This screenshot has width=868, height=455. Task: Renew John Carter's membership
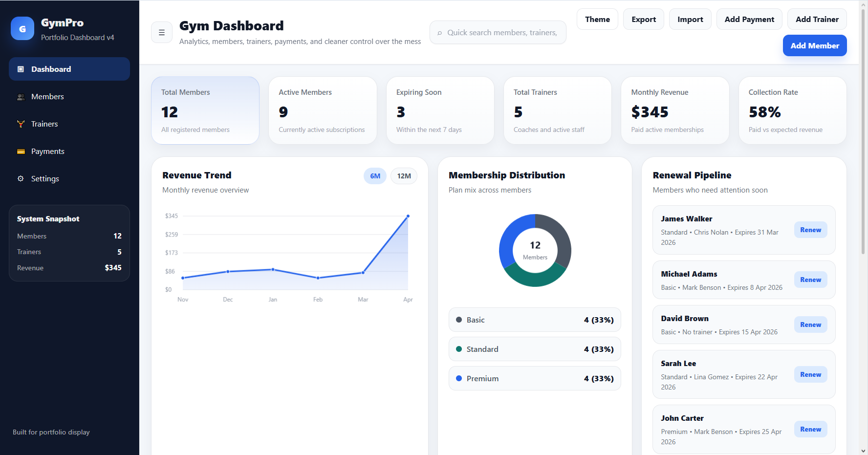(810, 429)
